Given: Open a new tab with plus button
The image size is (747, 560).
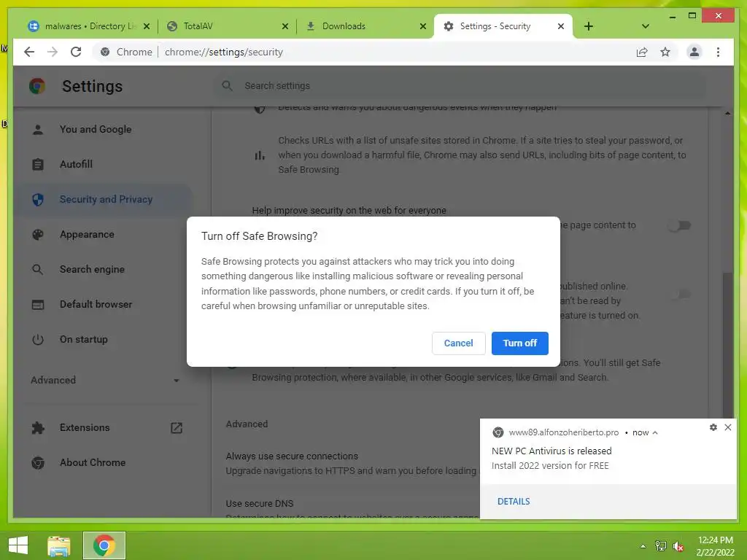Looking at the screenshot, I should coord(589,26).
